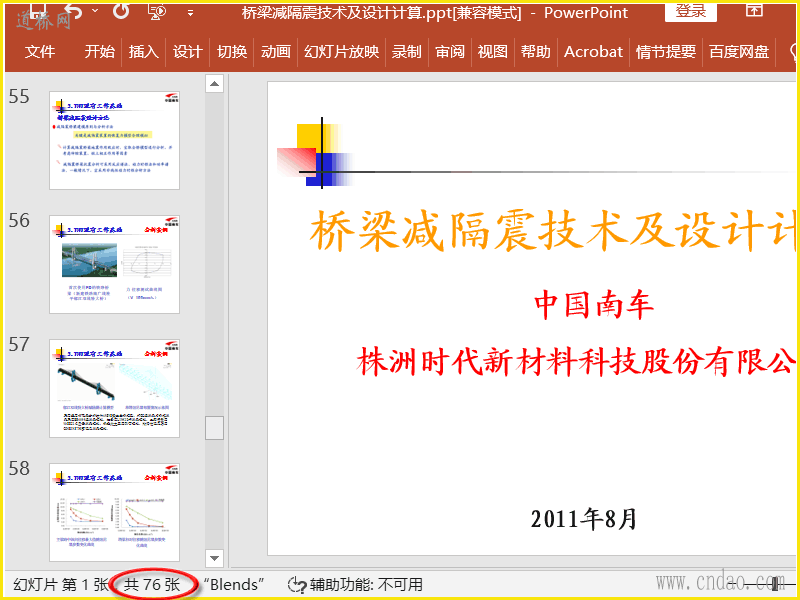Viewport: 800px width, 600px height.
Task: Click slide number 55 label
Action: coord(19,96)
